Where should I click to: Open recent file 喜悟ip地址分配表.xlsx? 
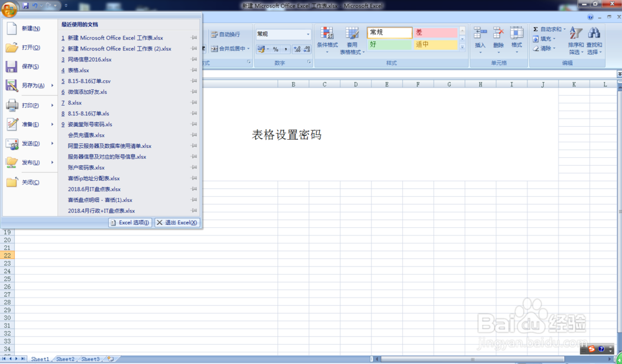[94, 178]
